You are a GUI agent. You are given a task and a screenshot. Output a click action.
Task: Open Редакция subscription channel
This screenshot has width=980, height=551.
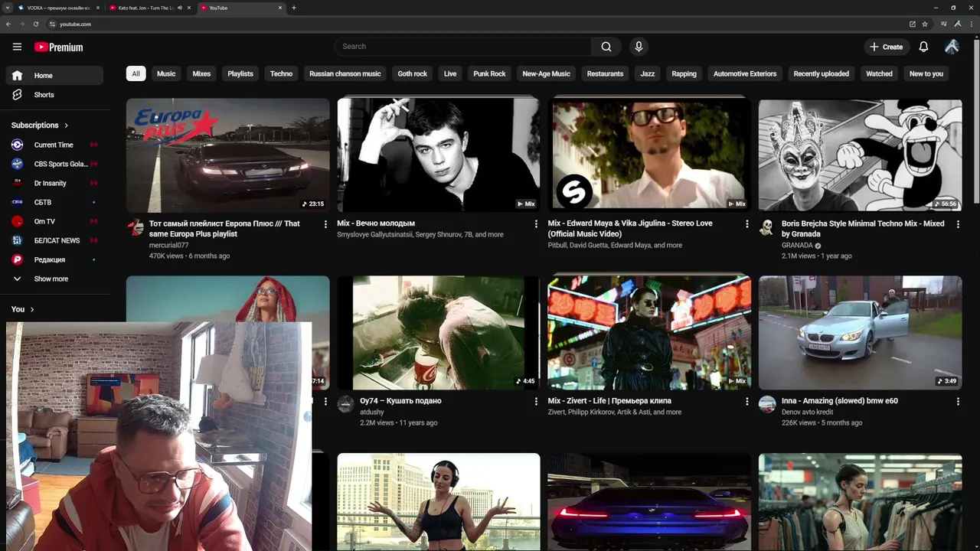click(x=54, y=259)
